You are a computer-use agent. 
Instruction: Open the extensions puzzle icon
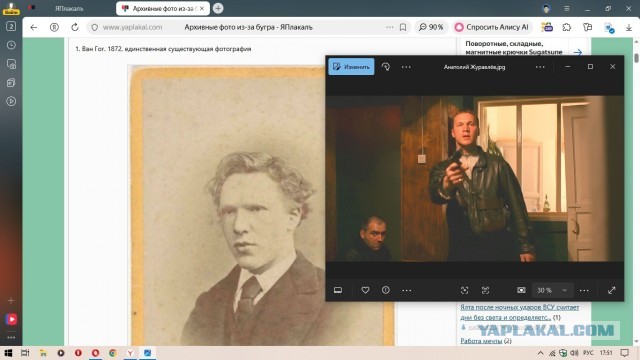567,27
